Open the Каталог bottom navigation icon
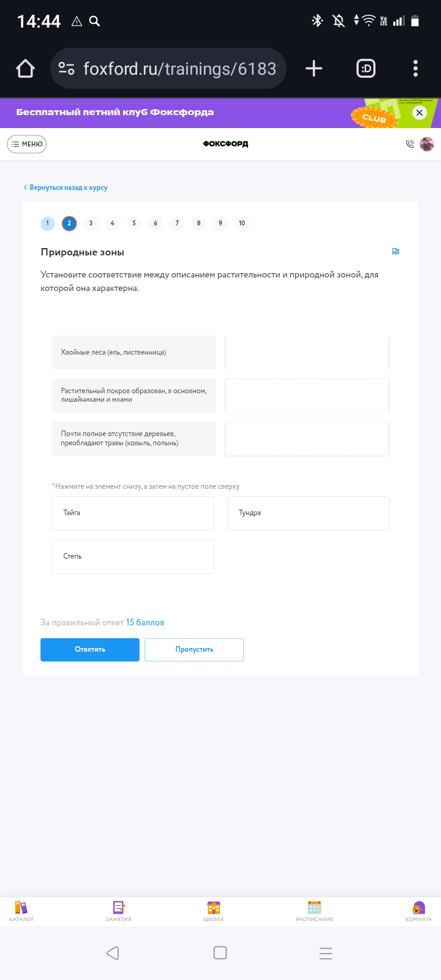 21,911
